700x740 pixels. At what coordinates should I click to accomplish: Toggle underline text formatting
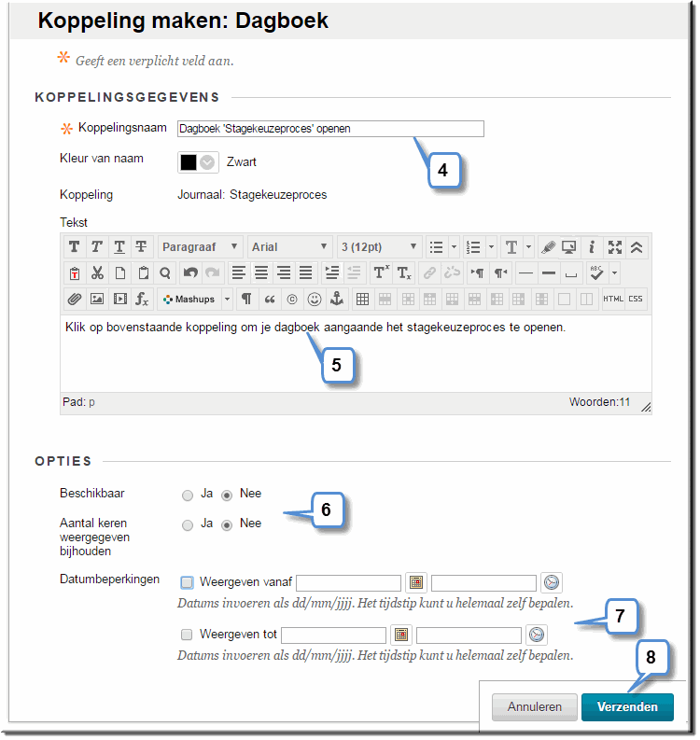coord(119,247)
